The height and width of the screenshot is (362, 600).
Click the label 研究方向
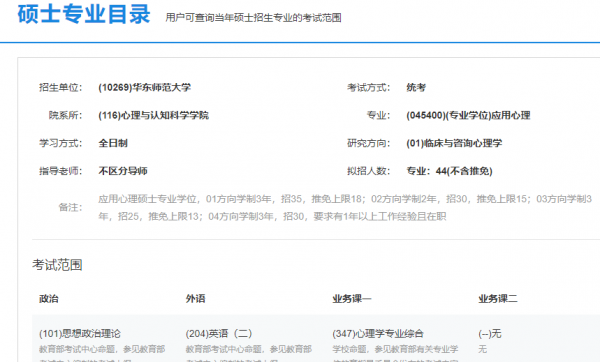click(368, 143)
